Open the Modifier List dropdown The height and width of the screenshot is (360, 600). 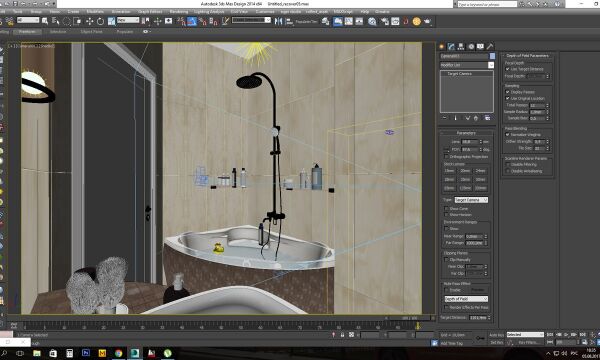pyautogui.click(x=467, y=65)
